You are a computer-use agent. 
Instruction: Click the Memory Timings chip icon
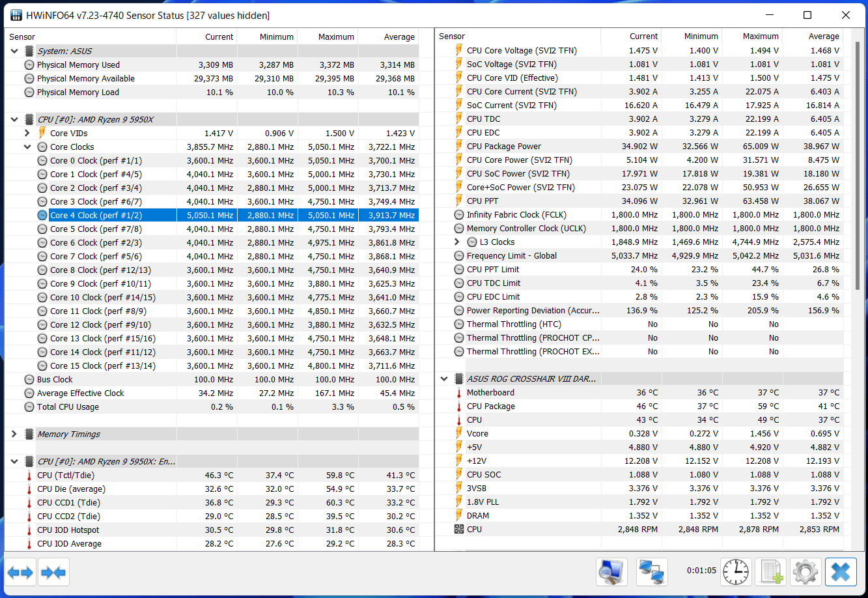coord(29,434)
